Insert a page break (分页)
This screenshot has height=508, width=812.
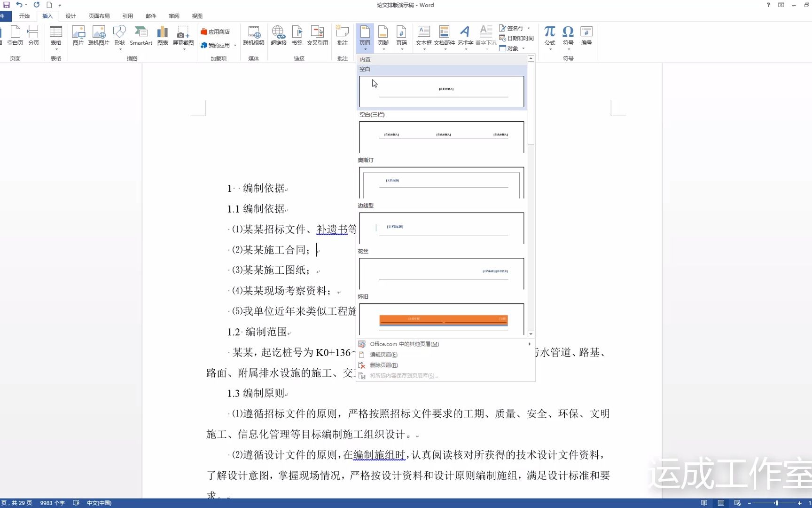[x=33, y=36]
